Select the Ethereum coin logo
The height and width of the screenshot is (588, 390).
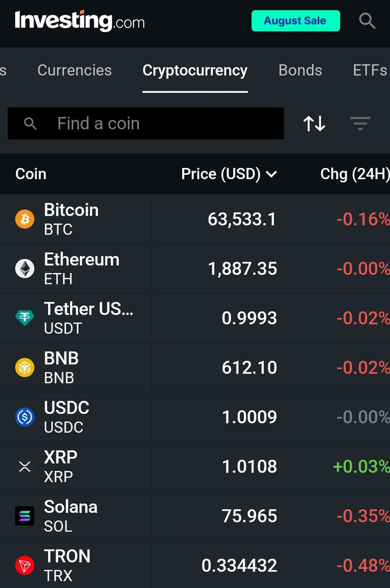pos(25,269)
